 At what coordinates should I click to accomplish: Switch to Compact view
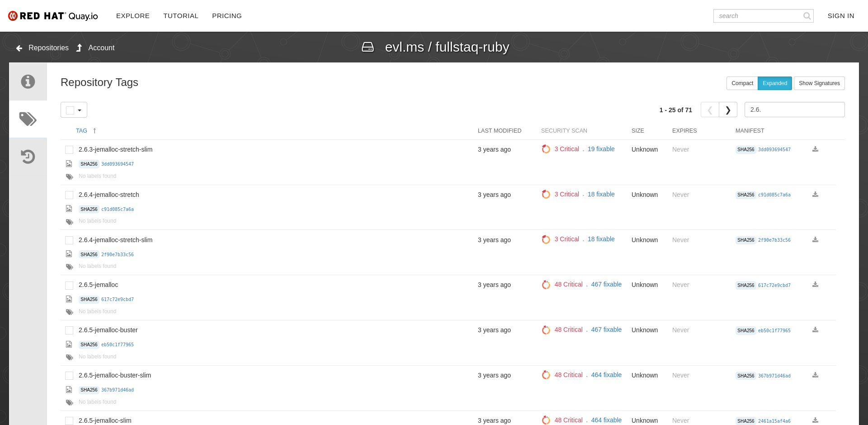click(742, 83)
